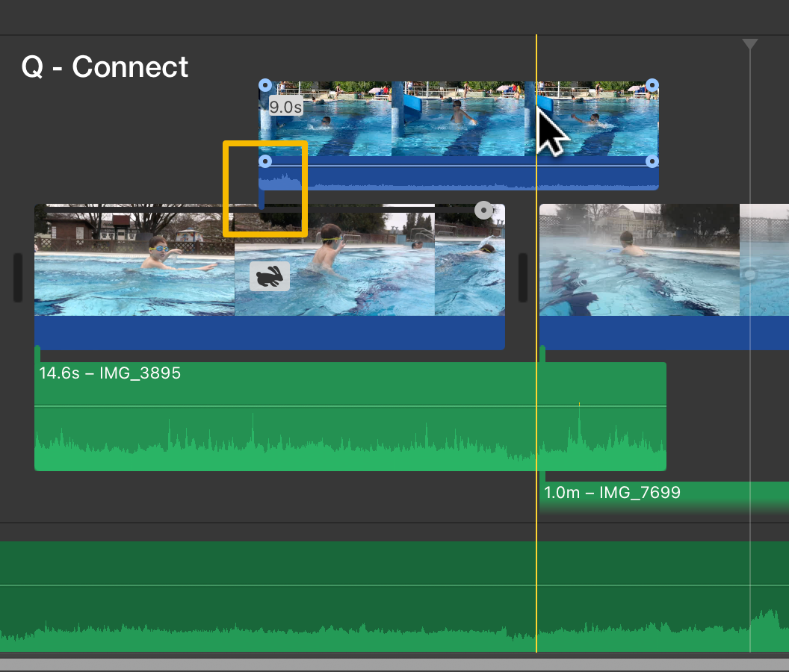Click the audio waveform of the connected 9.0s clip

[459, 178]
